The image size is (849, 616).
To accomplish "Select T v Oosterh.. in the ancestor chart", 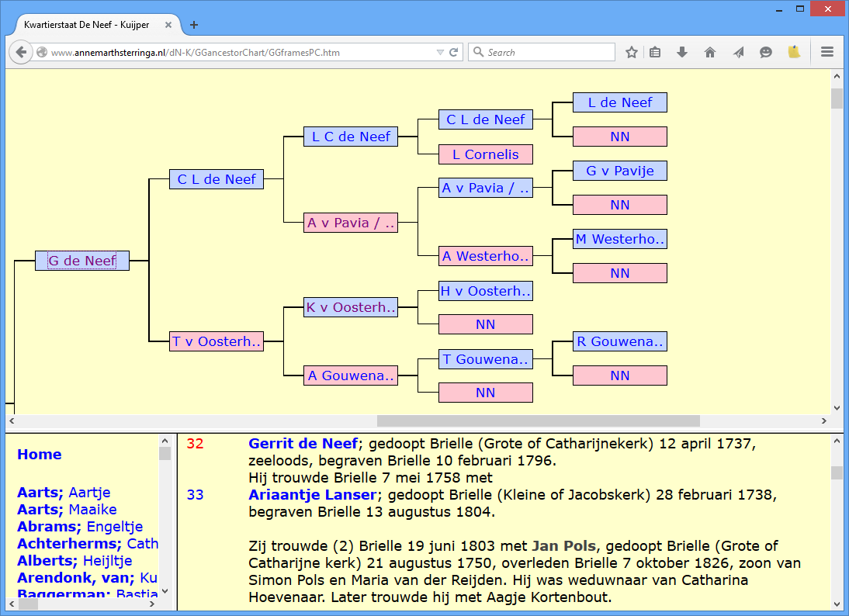I will (x=217, y=341).
